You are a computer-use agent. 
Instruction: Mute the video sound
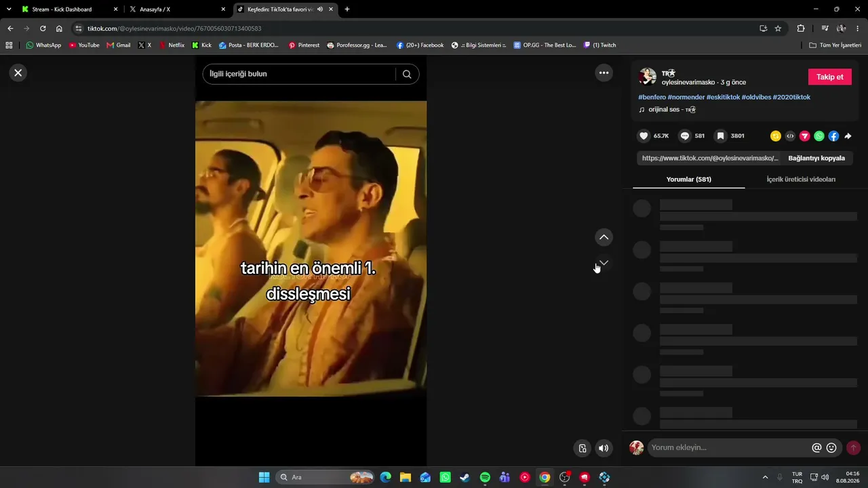tap(604, 448)
